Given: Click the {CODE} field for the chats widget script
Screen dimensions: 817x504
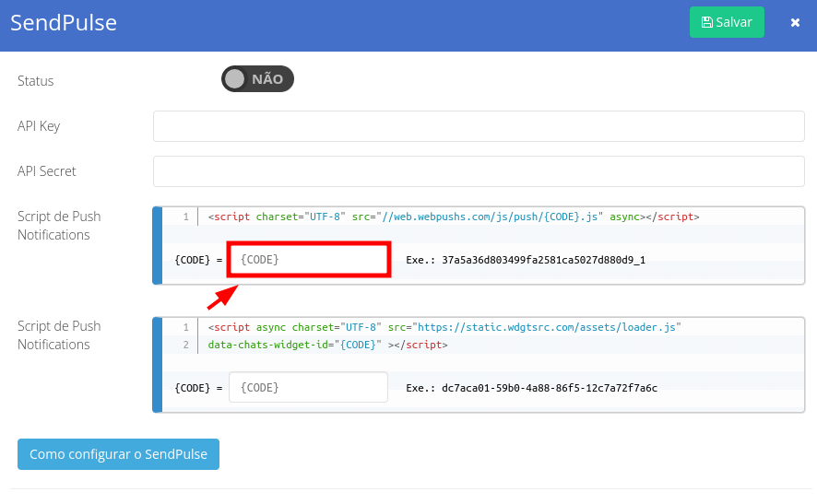Looking at the screenshot, I should click(309, 387).
